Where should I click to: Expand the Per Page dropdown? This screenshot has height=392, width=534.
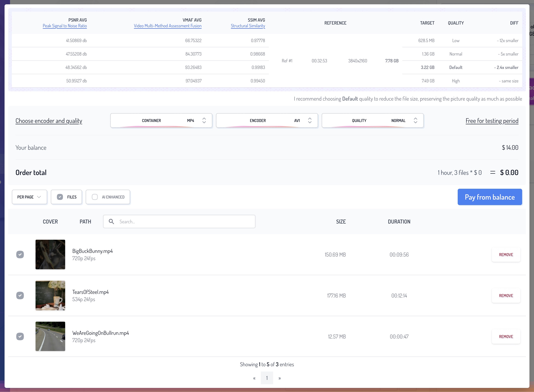tap(29, 197)
